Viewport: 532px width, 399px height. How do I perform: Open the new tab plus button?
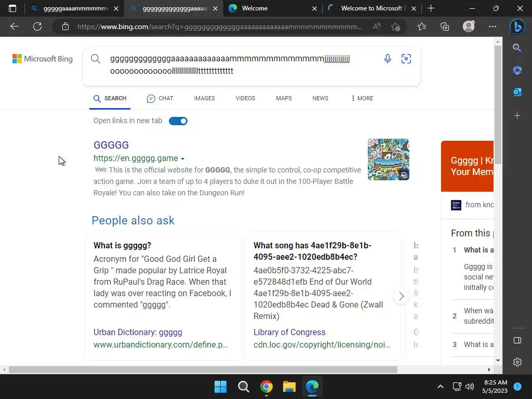(431, 8)
